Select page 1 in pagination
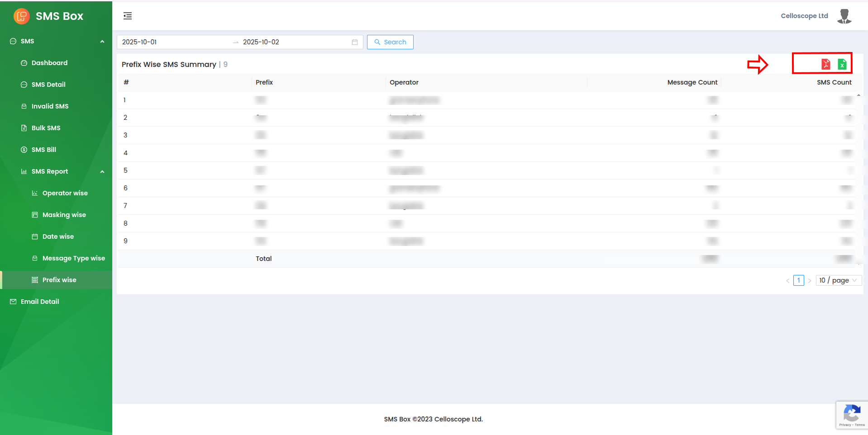Screen dimensions: 868x435 coord(798,280)
